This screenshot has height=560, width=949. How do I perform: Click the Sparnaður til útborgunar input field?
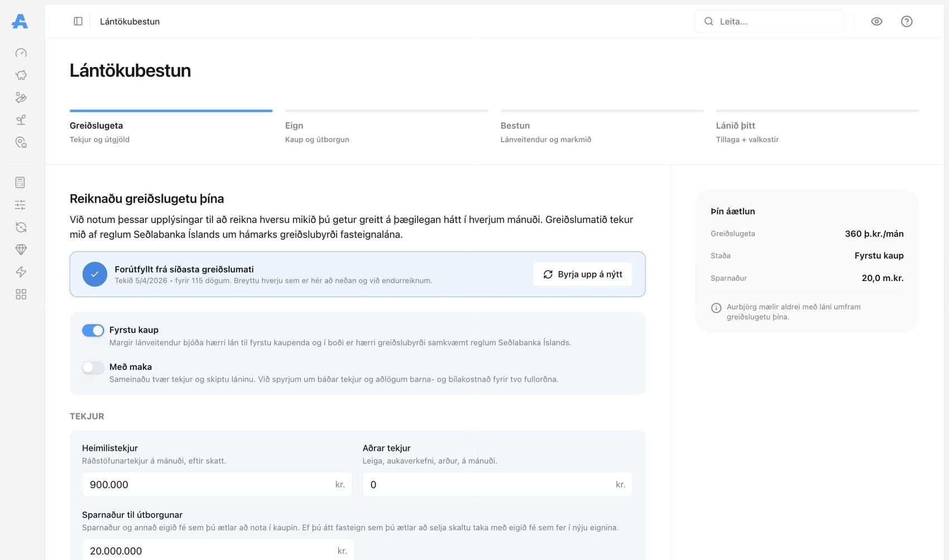pyautogui.click(x=218, y=551)
